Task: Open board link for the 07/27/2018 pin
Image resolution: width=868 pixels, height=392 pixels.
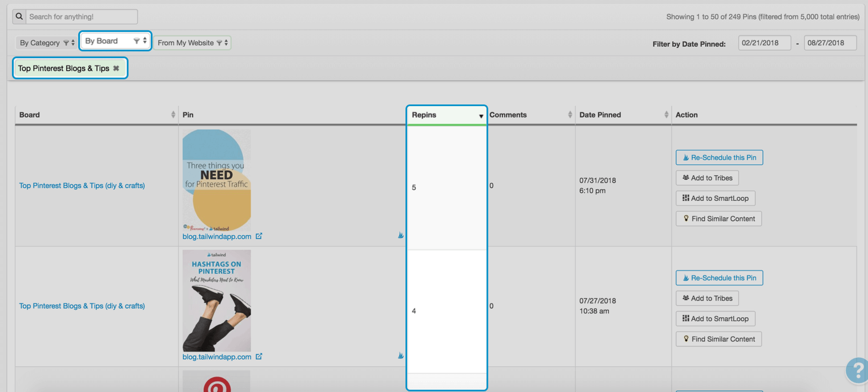Action: coord(82,306)
